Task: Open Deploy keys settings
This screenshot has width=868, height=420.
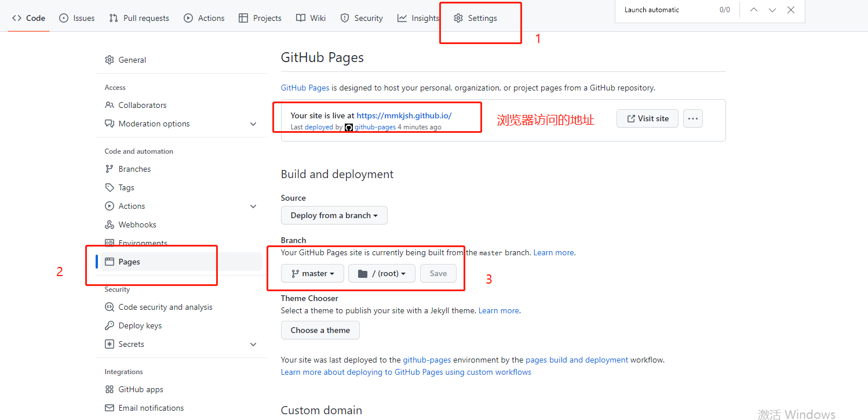Action: click(181, 325)
